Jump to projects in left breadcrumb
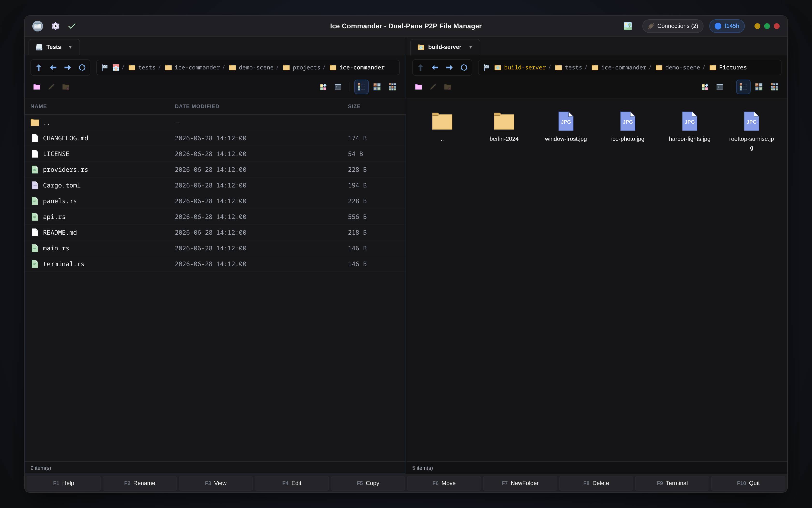The width and height of the screenshot is (812, 508). pos(302,67)
